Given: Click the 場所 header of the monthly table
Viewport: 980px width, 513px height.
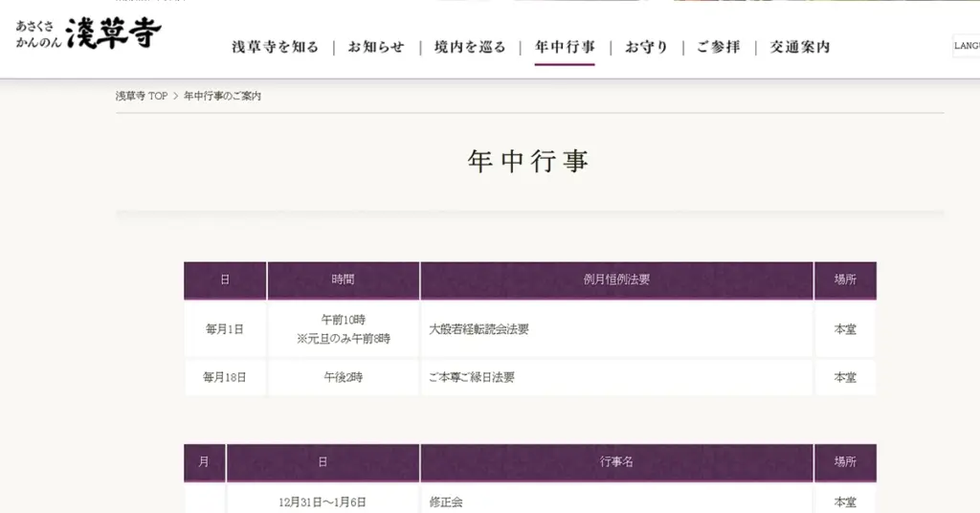Looking at the screenshot, I should coord(845,279).
